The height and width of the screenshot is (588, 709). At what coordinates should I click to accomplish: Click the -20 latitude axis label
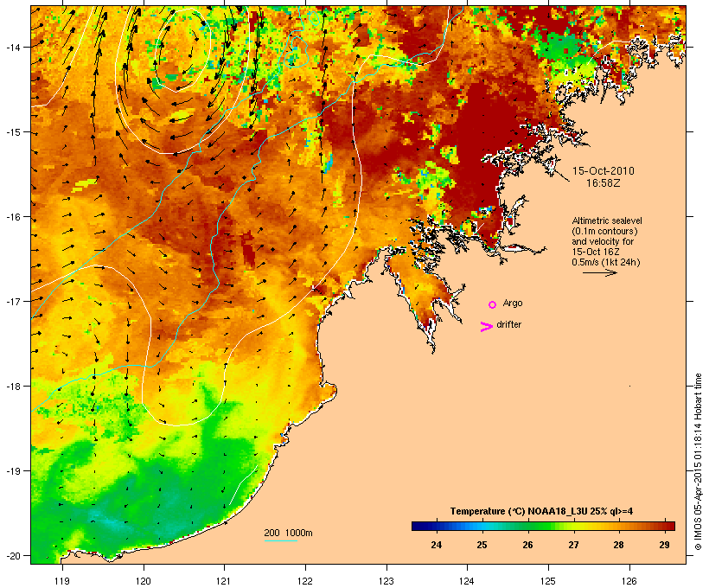[12, 555]
